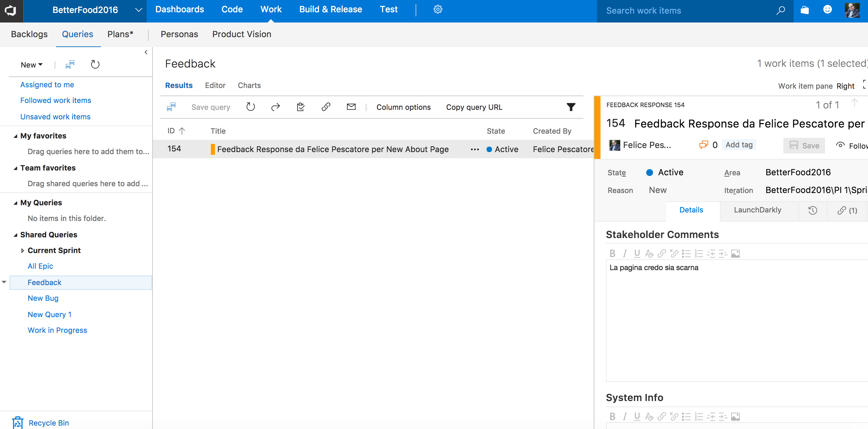Open the New Bug shared query
Image resolution: width=868 pixels, height=429 pixels.
point(43,298)
